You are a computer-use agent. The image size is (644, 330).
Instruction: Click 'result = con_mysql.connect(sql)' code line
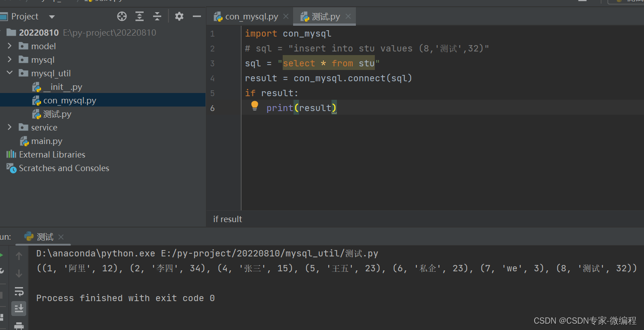pyautogui.click(x=329, y=78)
